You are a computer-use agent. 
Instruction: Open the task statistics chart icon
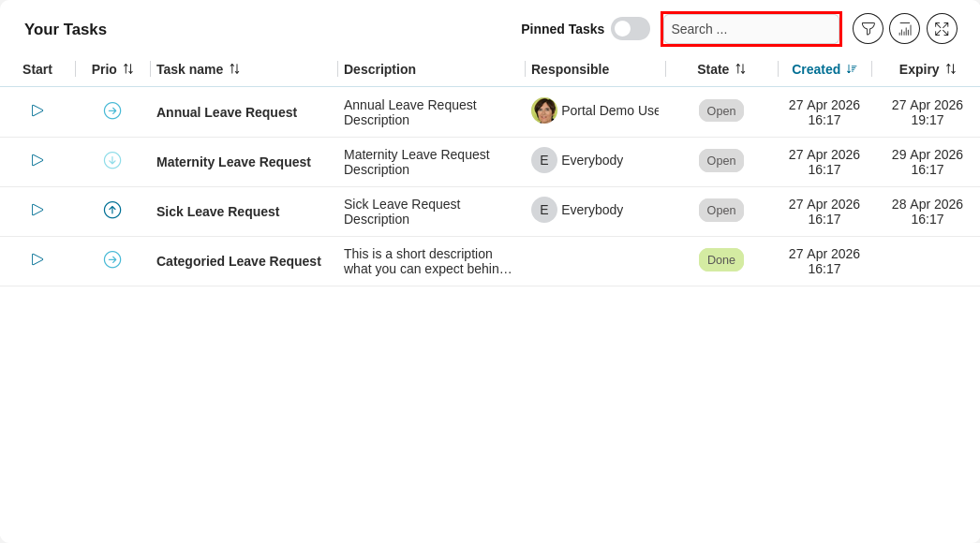(904, 29)
